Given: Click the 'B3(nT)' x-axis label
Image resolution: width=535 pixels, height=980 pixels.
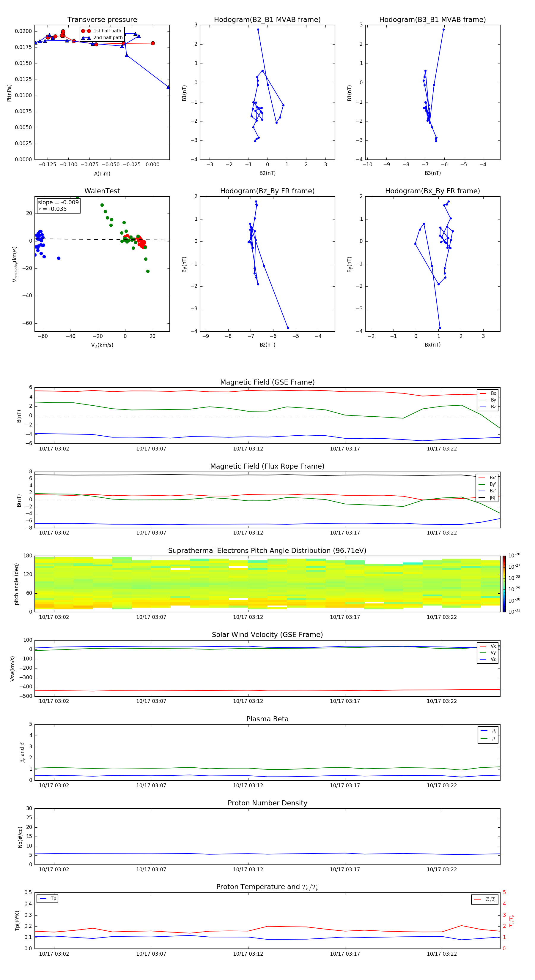Looking at the screenshot, I should (x=432, y=173).
